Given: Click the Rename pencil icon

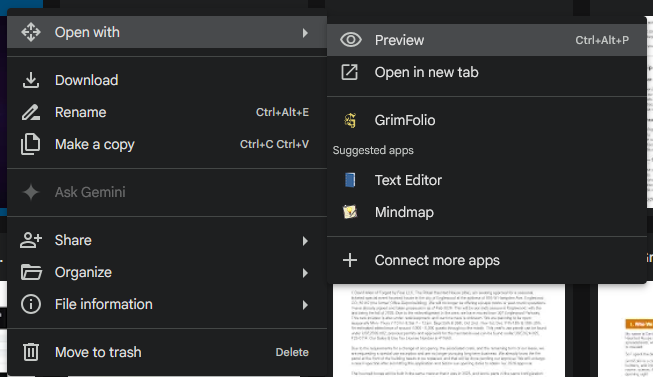Looking at the screenshot, I should click(31, 112).
